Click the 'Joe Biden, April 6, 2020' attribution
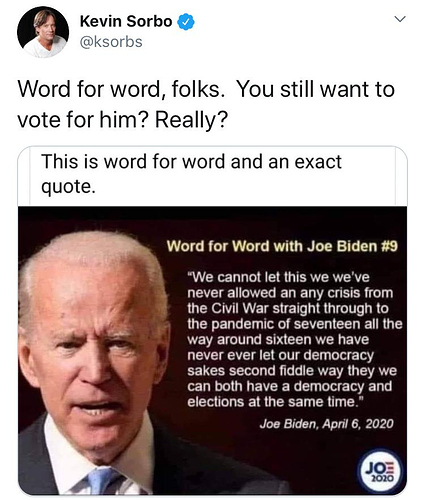The height and width of the screenshot is (500, 424). click(327, 424)
